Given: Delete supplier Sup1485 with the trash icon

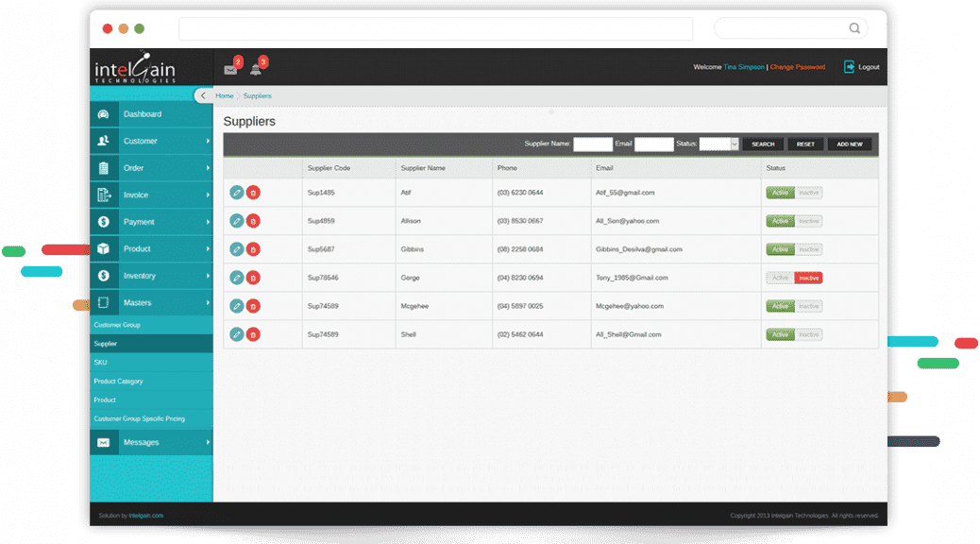Looking at the screenshot, I should point(253,193).
